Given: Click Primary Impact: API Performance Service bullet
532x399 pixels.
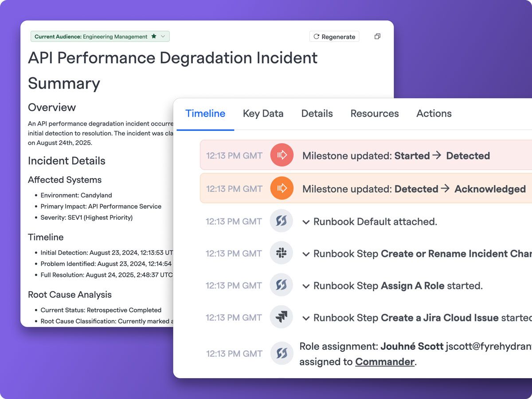Looking at the screenshot, I should (x=101, y=206).
